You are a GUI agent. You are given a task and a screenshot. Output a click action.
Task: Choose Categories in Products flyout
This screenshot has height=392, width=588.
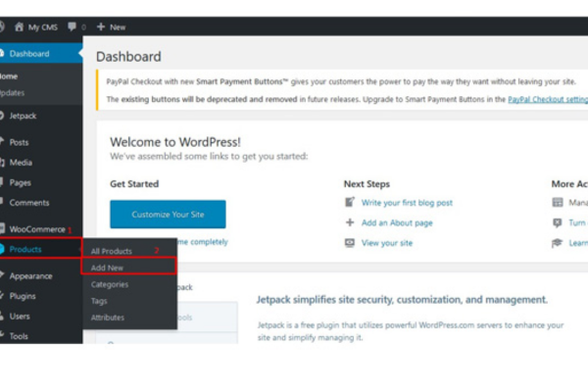(x=110, y=284)
